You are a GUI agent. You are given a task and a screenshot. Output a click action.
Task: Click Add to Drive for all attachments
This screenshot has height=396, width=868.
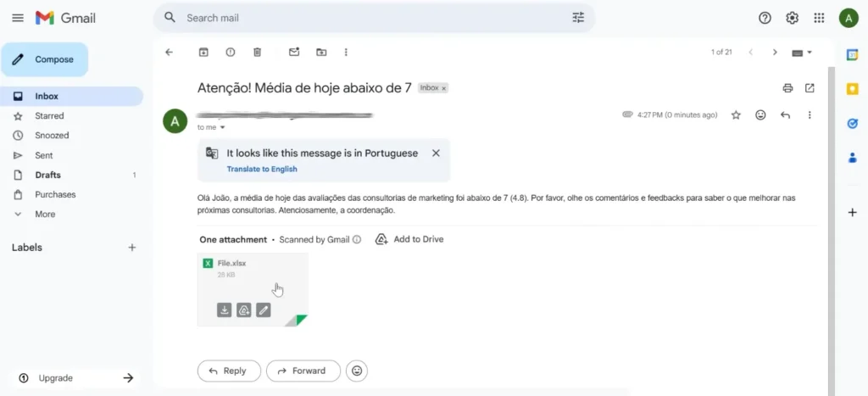(409, 239)
